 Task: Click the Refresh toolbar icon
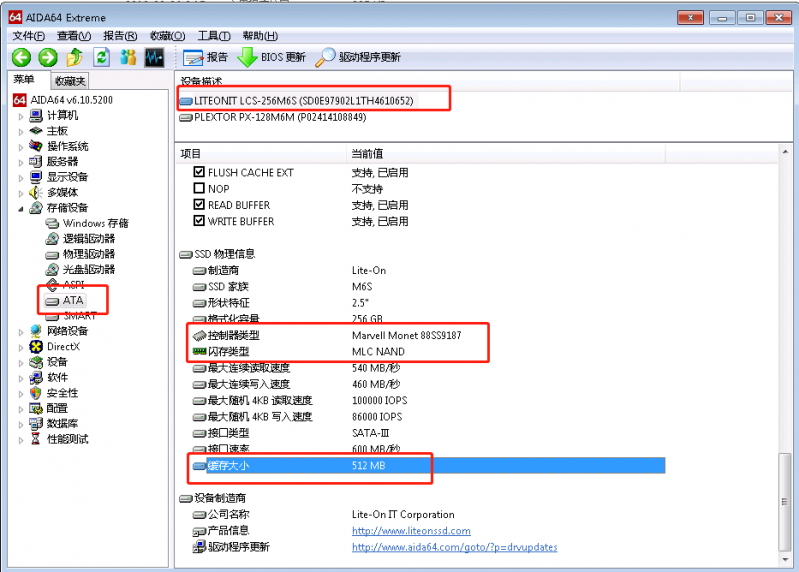(x=101, y=57)
